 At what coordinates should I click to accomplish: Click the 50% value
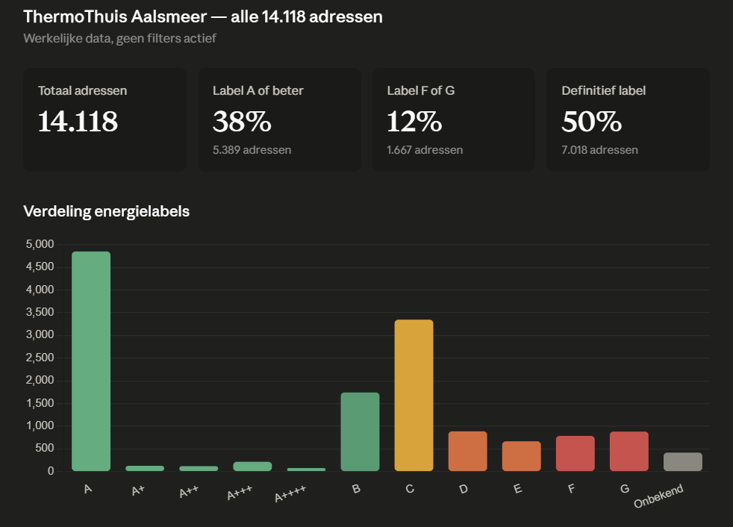(591, 122)
